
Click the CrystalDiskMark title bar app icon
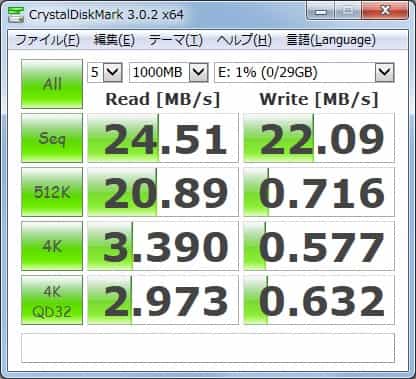tap(16, 15)
